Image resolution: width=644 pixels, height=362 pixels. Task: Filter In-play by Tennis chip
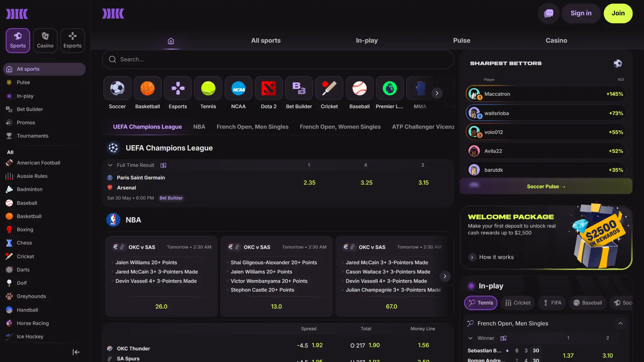coord(481,303)
